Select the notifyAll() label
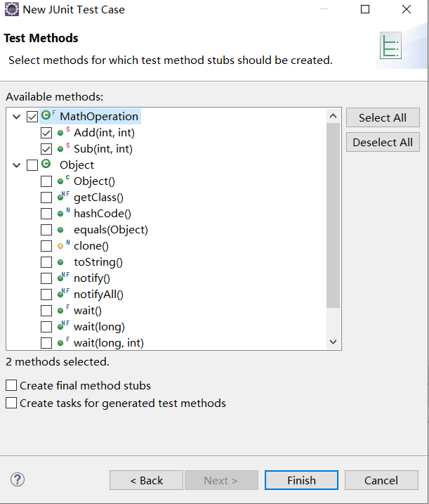Viewport: 429px width, 504px height. point(98,294)
